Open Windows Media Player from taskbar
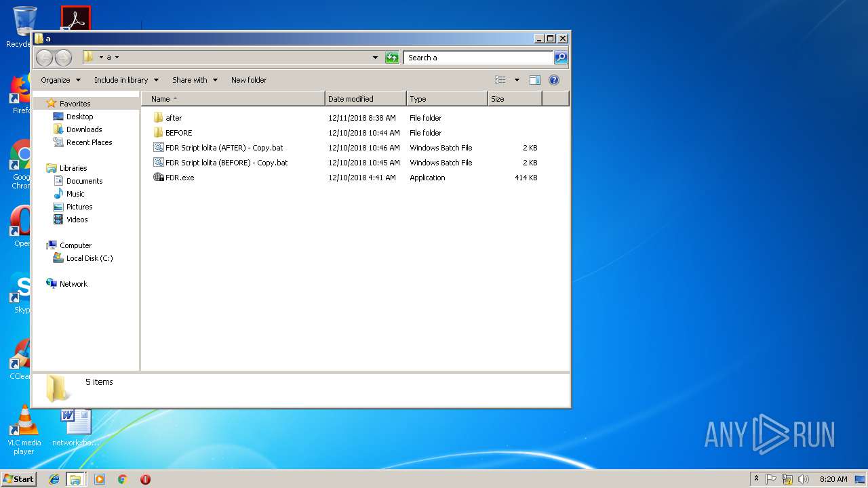 (100, 479)
